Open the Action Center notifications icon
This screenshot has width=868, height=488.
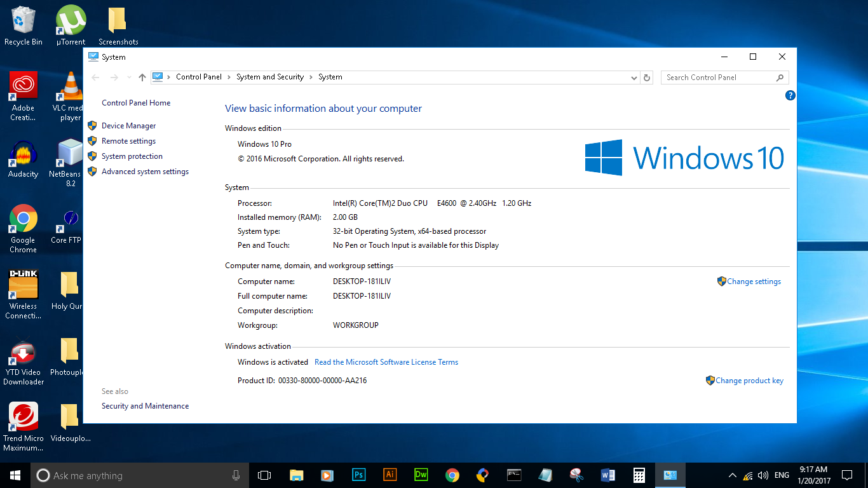click(x=846, y=475)
